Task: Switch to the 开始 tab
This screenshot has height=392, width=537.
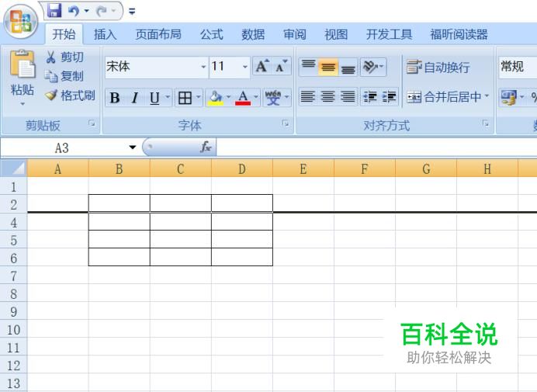Action: tap(64, 34)
